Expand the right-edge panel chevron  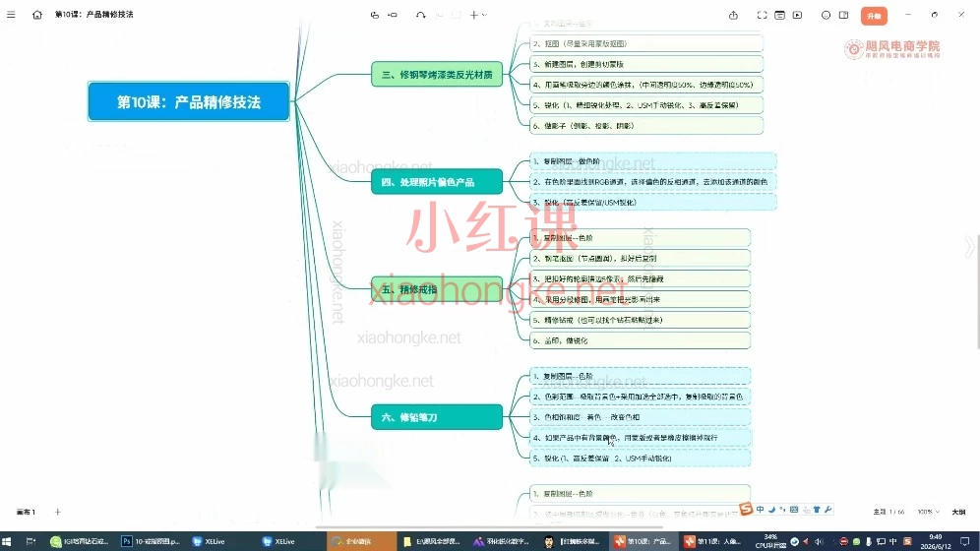coord(969,247)
